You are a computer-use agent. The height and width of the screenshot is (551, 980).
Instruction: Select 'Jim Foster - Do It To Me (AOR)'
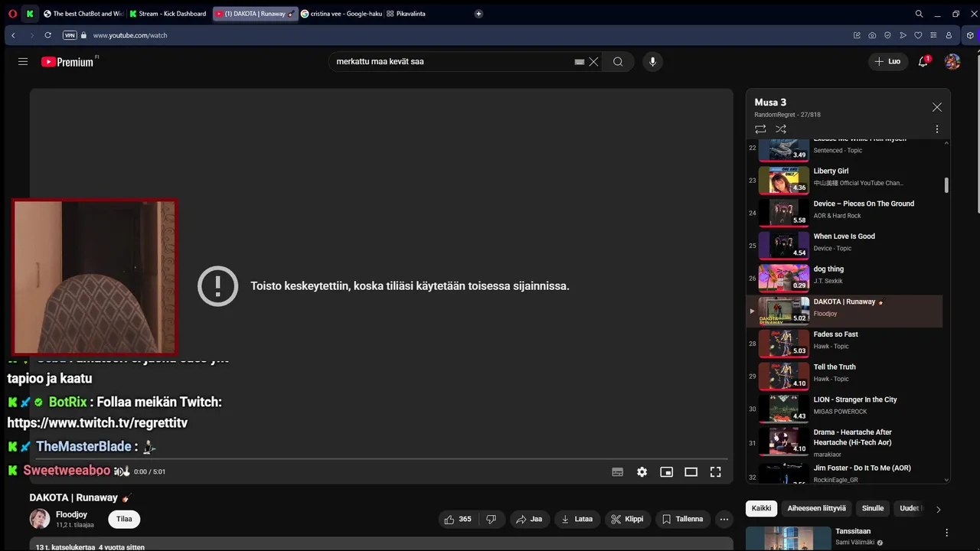tap(844, 472)
